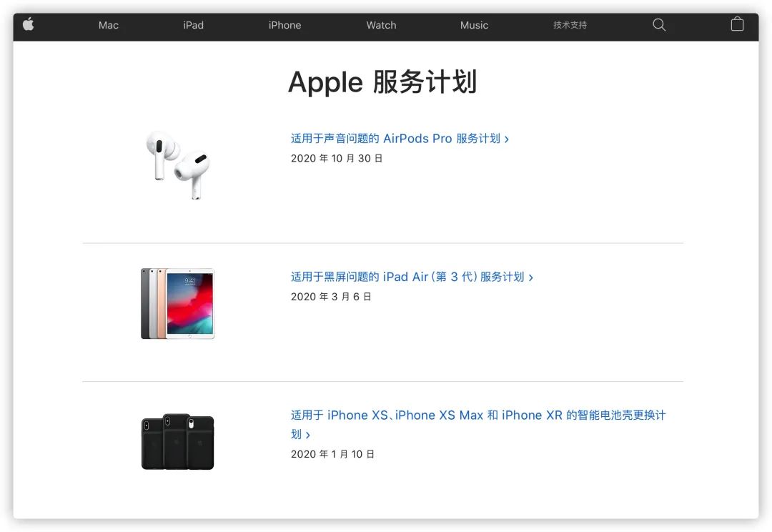Open Music in the navigation bar
Viewport: 772px width, 532px height.
pyautogui.click(x=474, y=25)
